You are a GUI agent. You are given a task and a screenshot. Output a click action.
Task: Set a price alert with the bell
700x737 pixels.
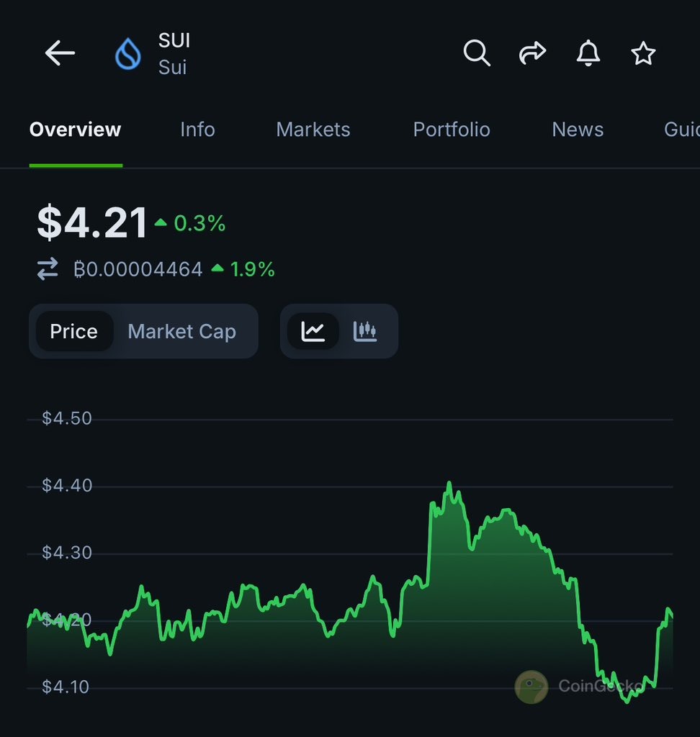[x=588, y=53]
